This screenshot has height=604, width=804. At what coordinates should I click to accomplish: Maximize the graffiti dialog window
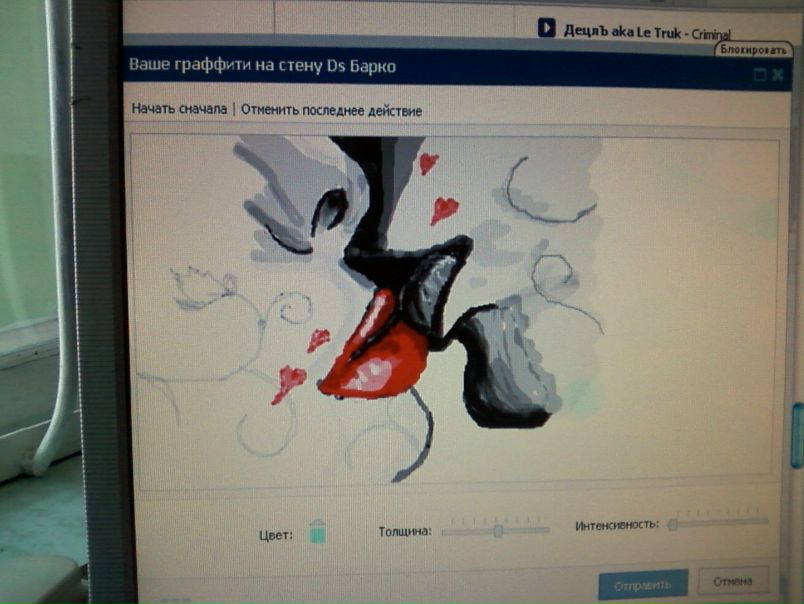click(760, 74)
